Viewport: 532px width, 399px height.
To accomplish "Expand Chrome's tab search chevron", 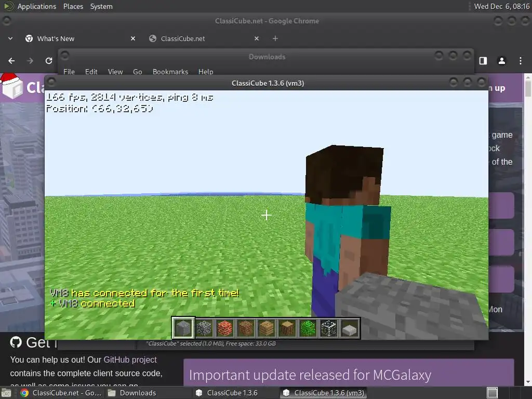I will (x=10, y=38).
